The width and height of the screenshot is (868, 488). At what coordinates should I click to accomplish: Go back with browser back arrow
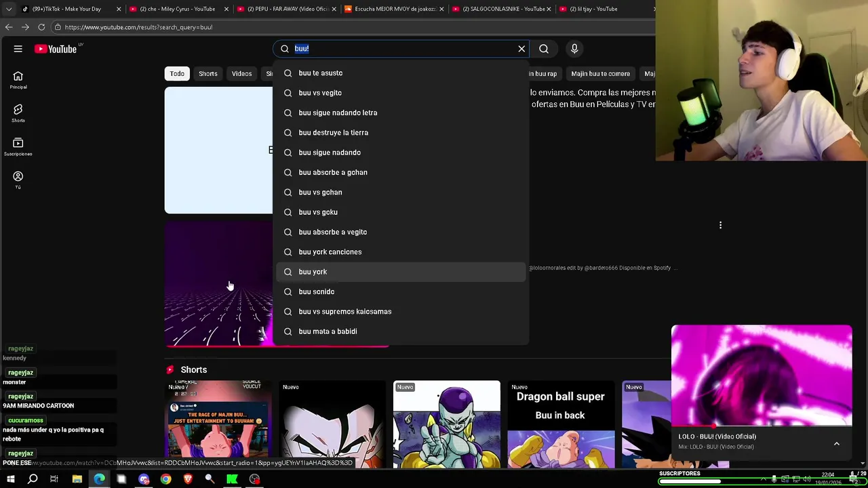pyautogui.click(x=9, y=27)
